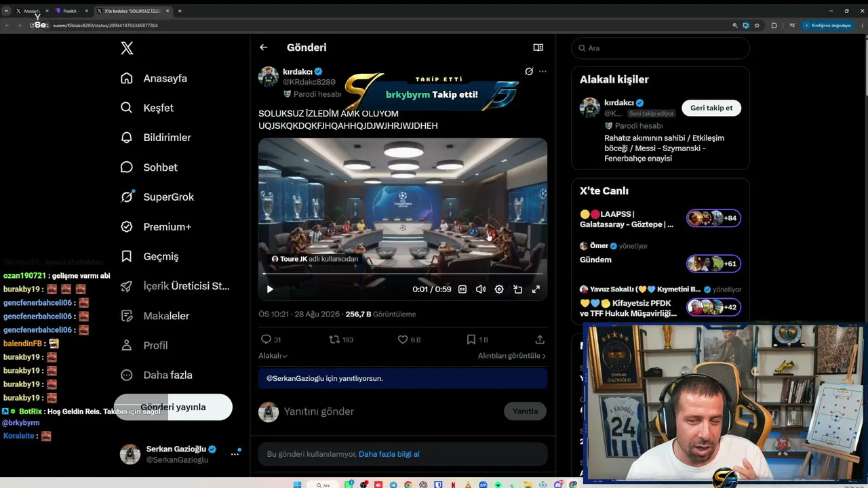The width and height of the screenshot is (868, 488).
Task: Open the video settings gear
Action: pos(499,289)
